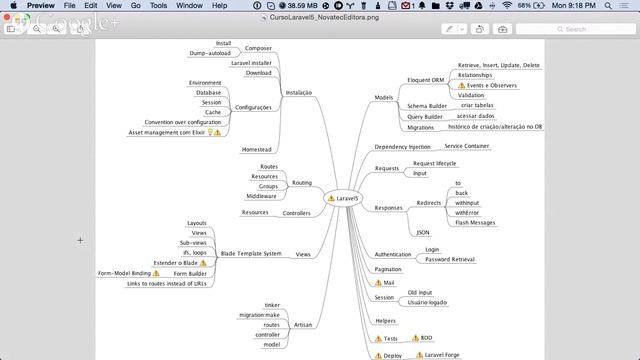Click the warning icon beside Events e Observers

click(x=462, y=85)
